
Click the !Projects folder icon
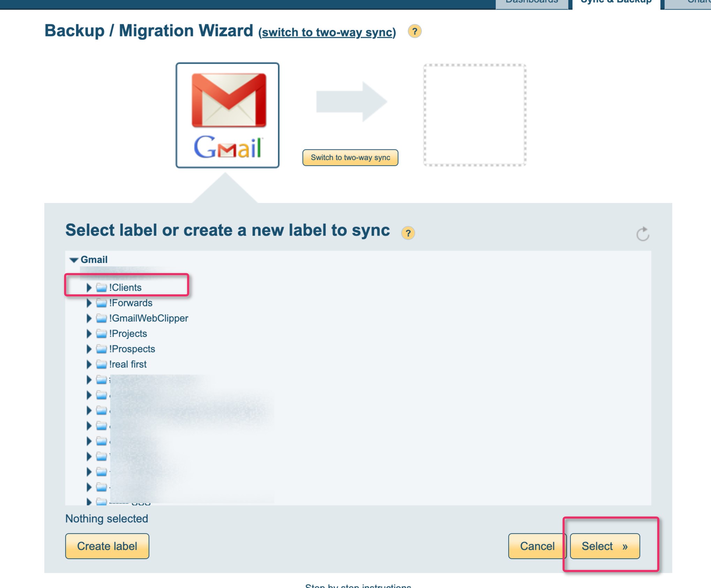pyautogui.click(x=101, y=333)
